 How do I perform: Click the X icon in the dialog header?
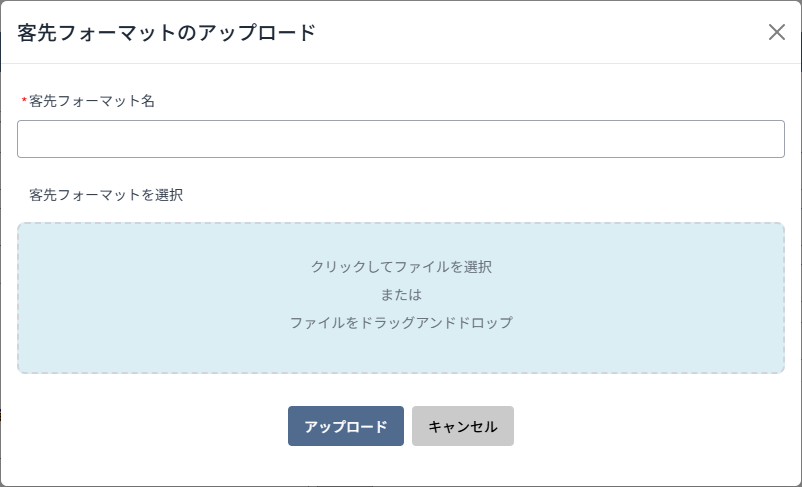[777, 32]
